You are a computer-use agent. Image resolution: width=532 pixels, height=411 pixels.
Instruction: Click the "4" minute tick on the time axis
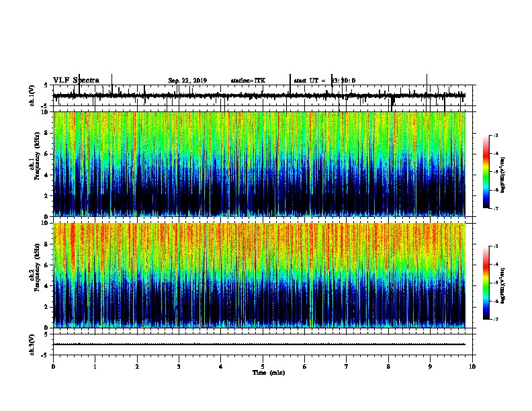[x=221, y=367]
